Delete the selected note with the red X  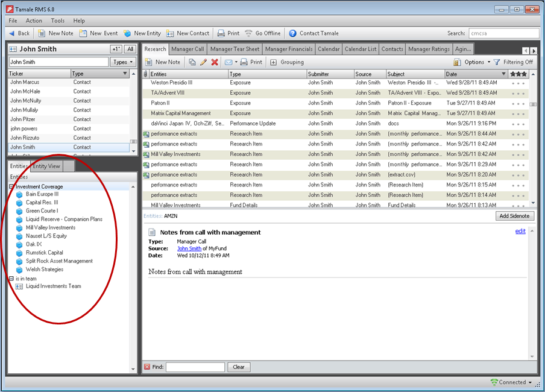(x=215, y=62)
